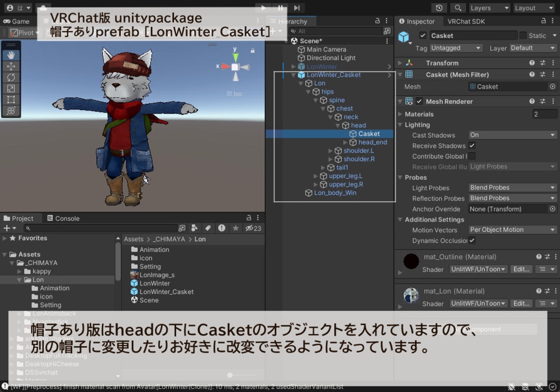
Task: Collapse the Additional Settings section
Action: (400, 220)
